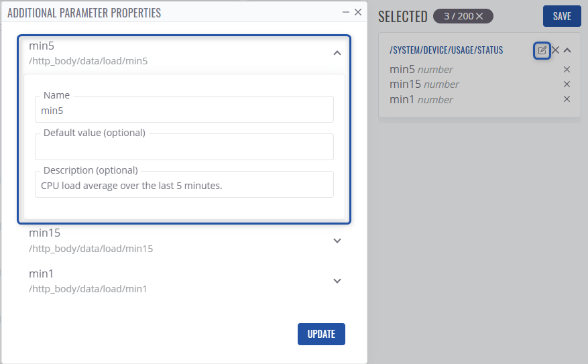Minimize the Additional Parameter Properties dialog

pyautogui.click(x=346, y=12)
